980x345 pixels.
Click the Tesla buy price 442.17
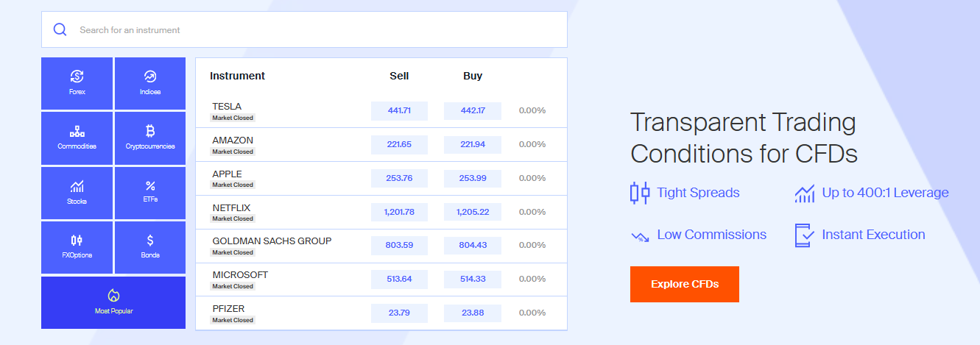pyautogui.click(x=472, y=110)
